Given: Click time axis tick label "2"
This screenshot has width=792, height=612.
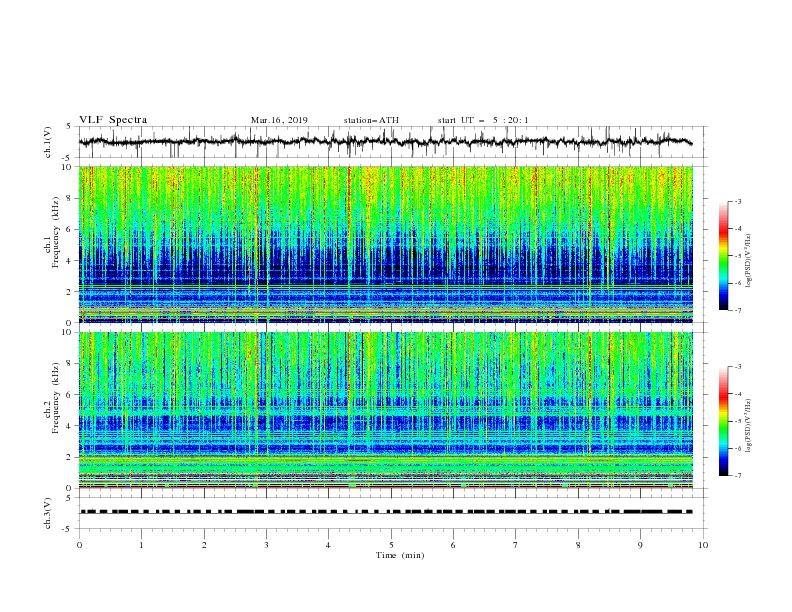Looking at the screenshot, I should [x=204, y=545].
